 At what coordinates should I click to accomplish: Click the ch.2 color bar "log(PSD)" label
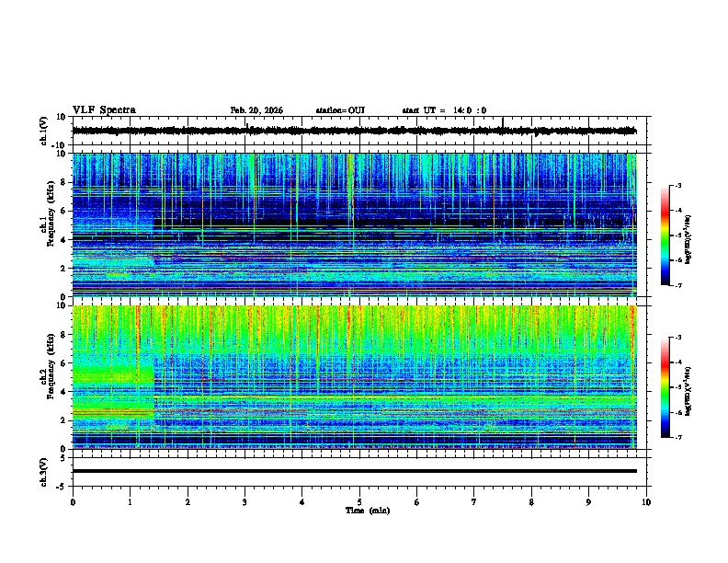click(688, 391)
